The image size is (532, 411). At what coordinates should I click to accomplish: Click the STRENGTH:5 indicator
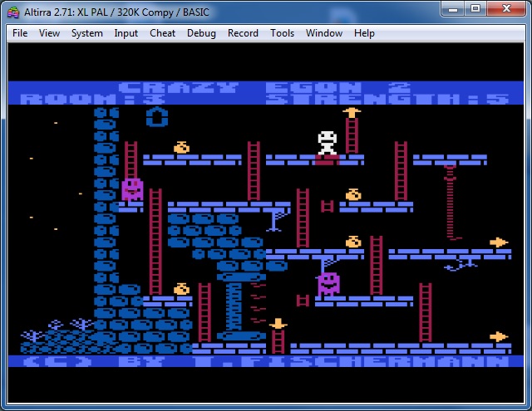(x=387, y=99)
